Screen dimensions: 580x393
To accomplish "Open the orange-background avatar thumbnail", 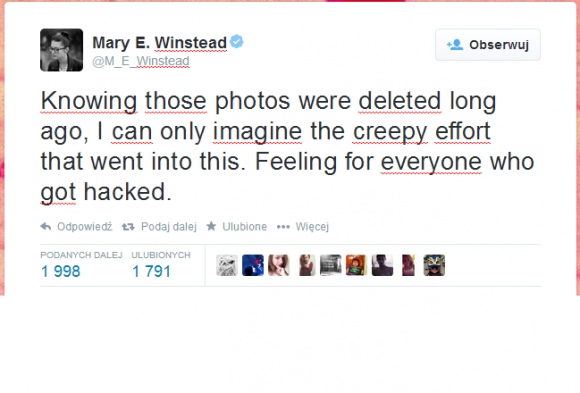I will [356, 265].
